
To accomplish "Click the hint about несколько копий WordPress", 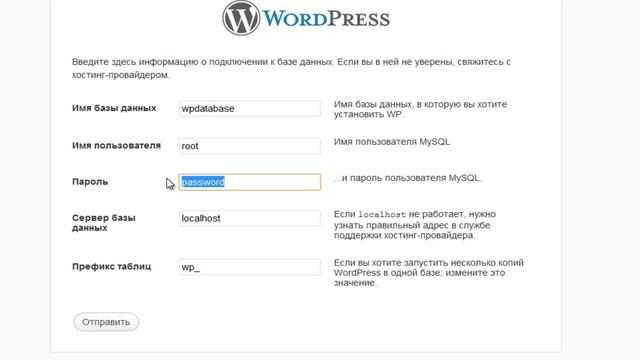I will pos(429,273).
